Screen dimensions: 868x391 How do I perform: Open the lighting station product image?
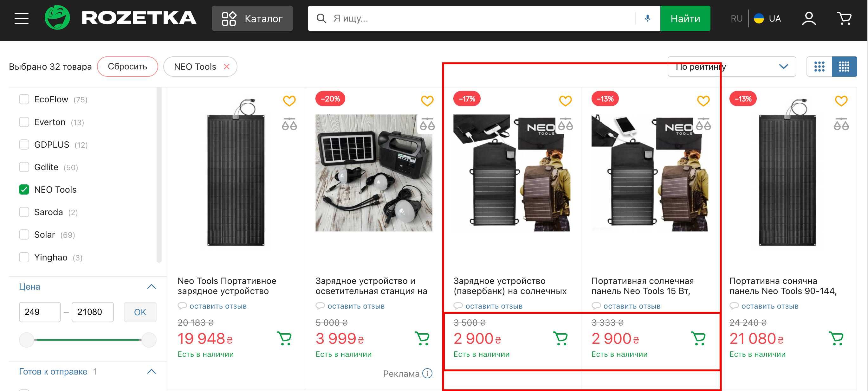(373, 173)
